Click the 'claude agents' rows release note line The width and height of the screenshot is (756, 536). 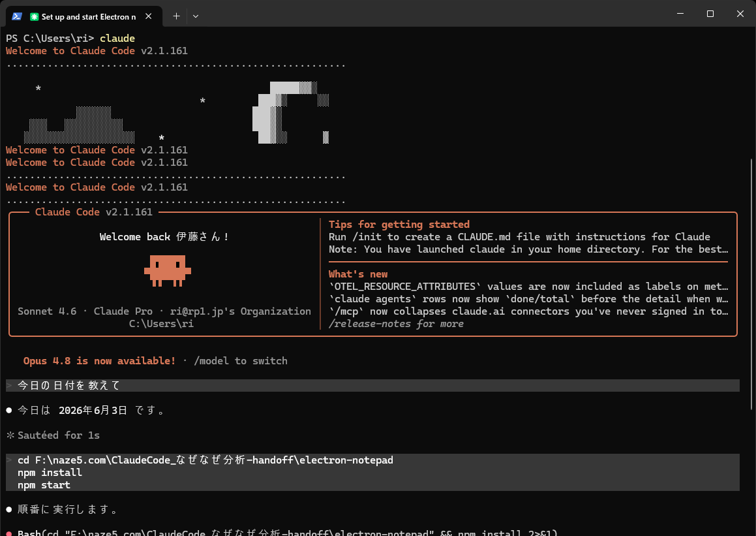point(528,299)
